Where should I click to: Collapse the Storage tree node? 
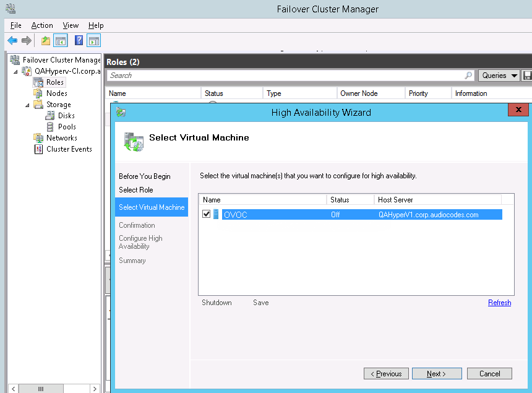[x=27, y=105]
